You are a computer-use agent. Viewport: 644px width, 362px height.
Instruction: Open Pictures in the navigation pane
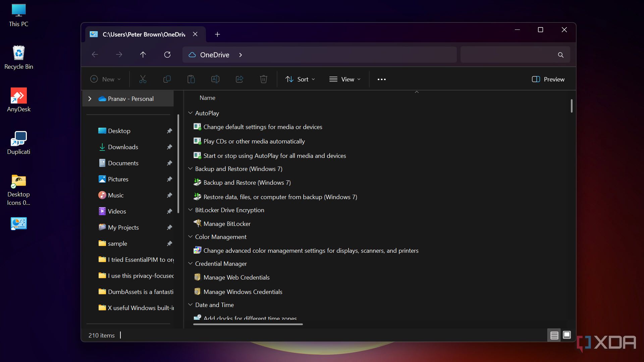[118, 179]
